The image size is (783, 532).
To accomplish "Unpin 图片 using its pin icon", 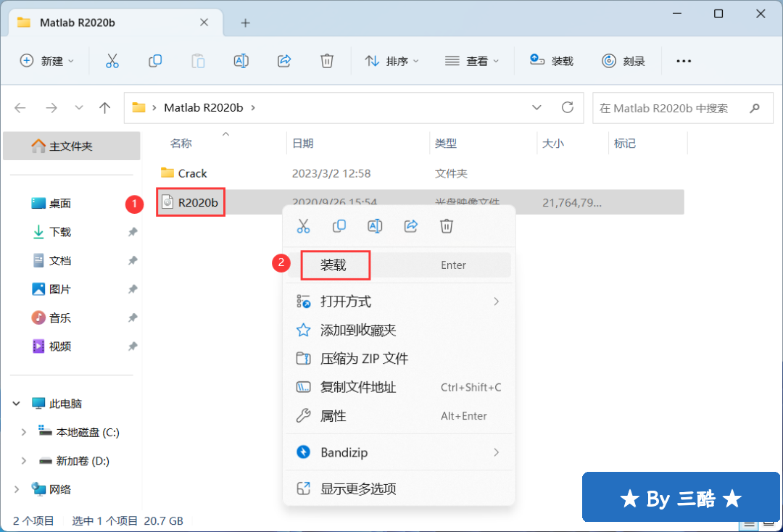I will coord(133,289).
